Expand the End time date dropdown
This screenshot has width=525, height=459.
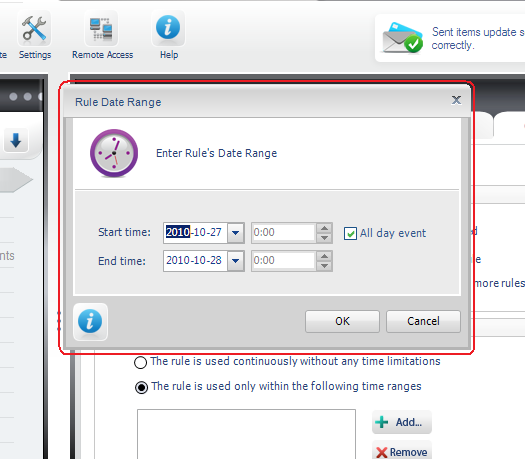236,261
